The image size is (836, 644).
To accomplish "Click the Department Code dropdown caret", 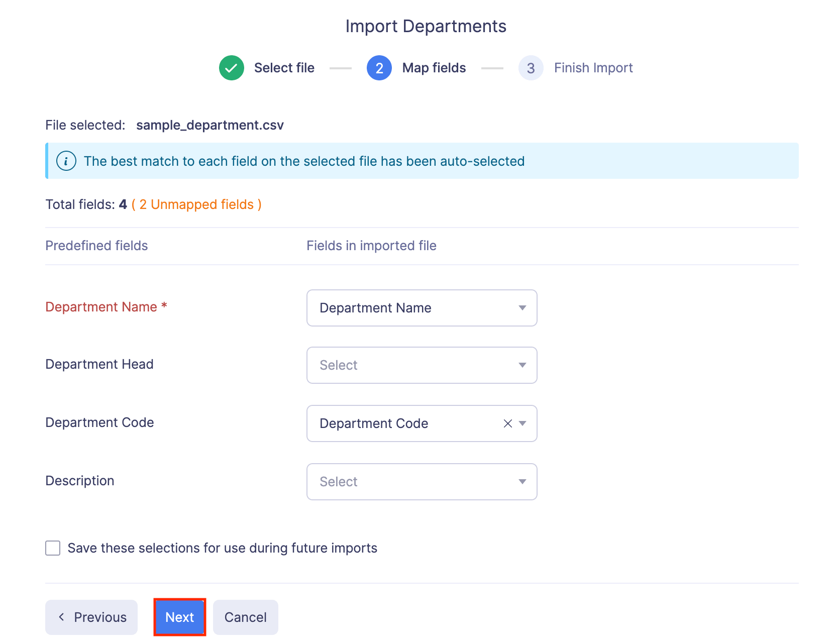I will click(x=522, y=423).
